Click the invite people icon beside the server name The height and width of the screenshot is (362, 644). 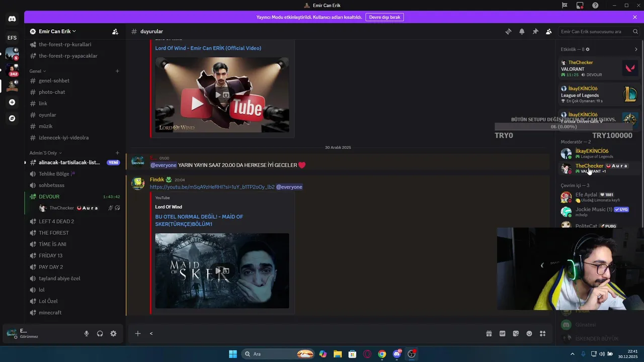tap(115, 31)
